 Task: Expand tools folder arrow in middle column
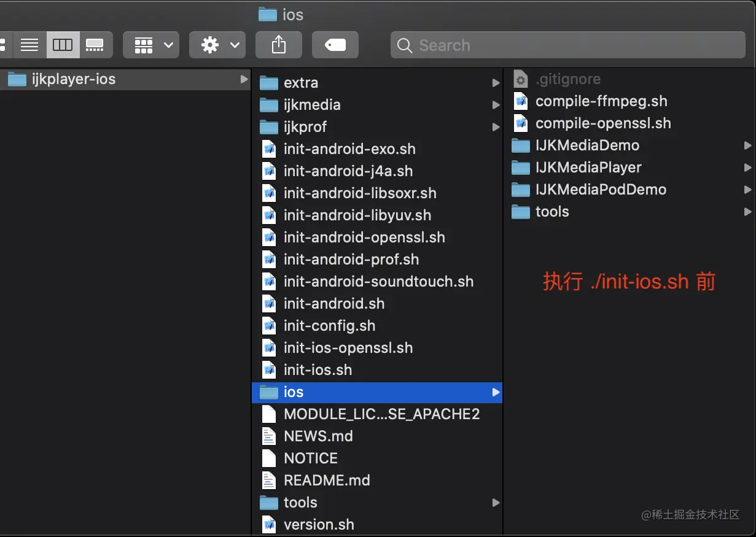495,503
